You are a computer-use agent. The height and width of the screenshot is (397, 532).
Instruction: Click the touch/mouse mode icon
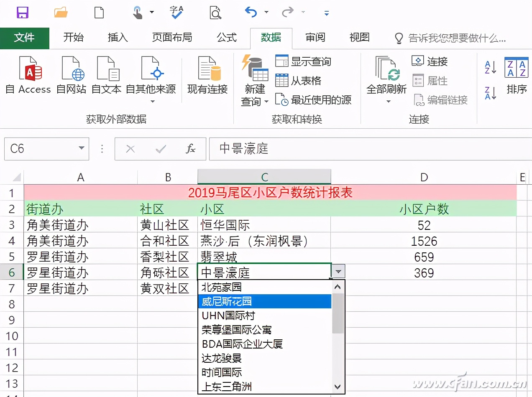click(x=138, y=12)
